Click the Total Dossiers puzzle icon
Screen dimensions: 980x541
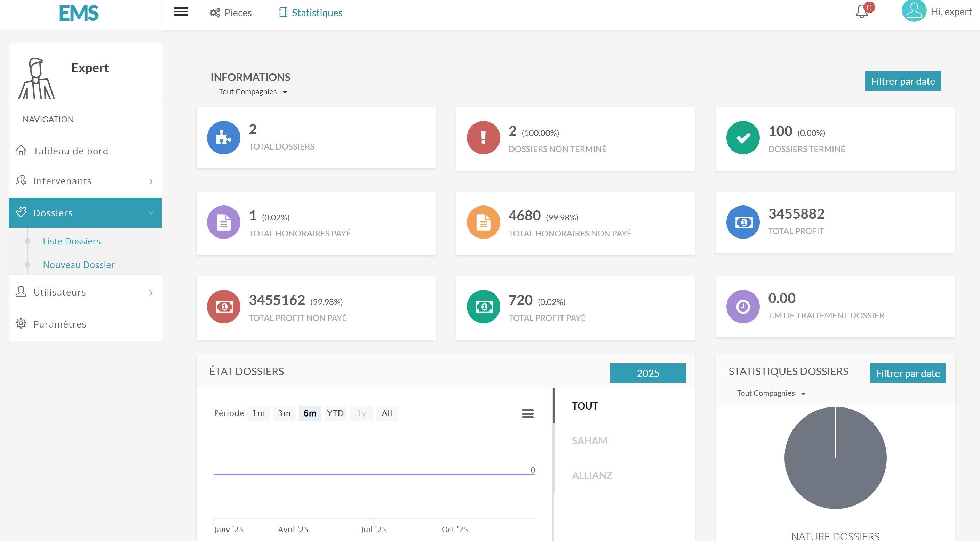tap(223, 138)
